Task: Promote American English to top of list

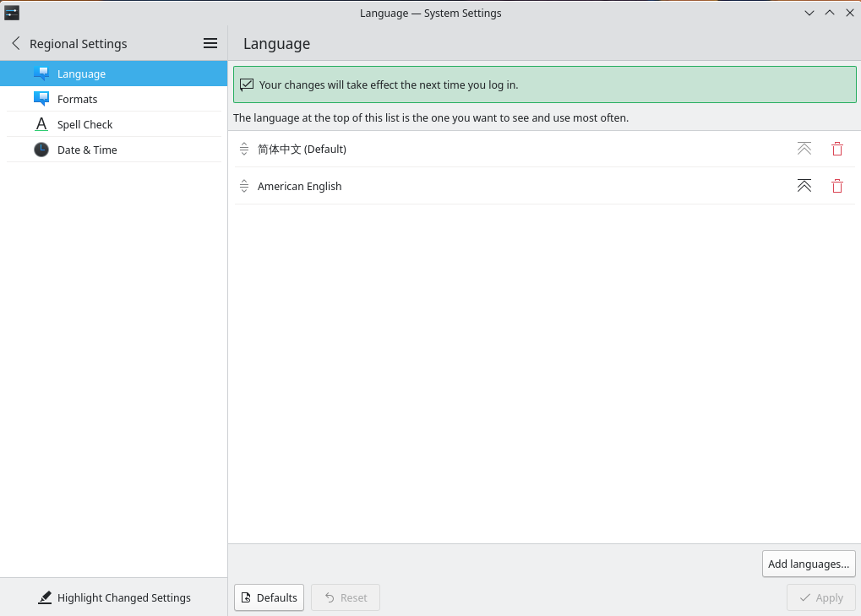Action: (804, 186)
